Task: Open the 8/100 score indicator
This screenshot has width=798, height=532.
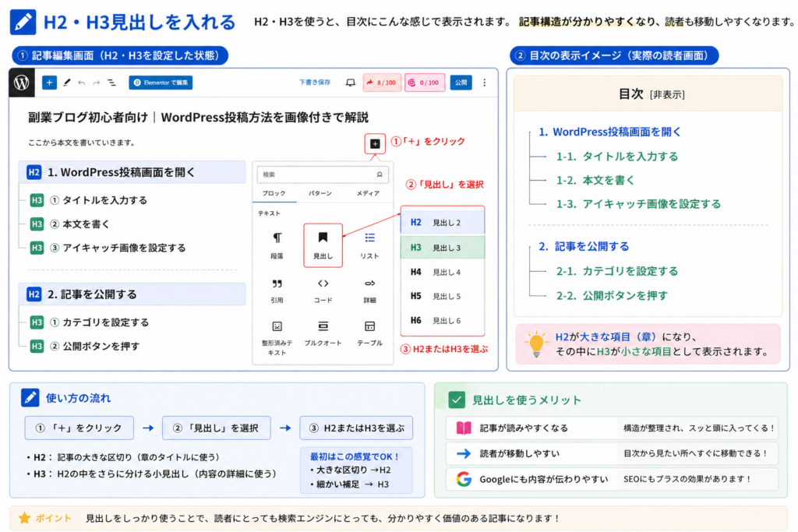Action: pos(382,83)
